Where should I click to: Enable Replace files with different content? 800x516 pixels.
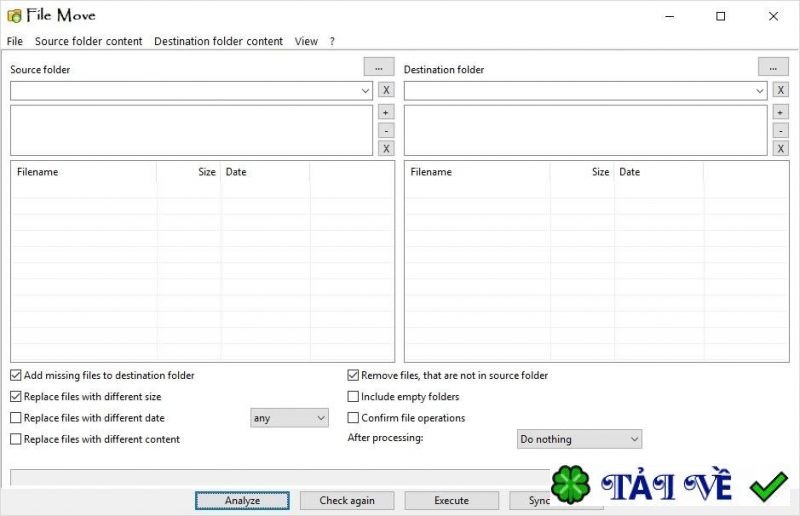[16, 439]
